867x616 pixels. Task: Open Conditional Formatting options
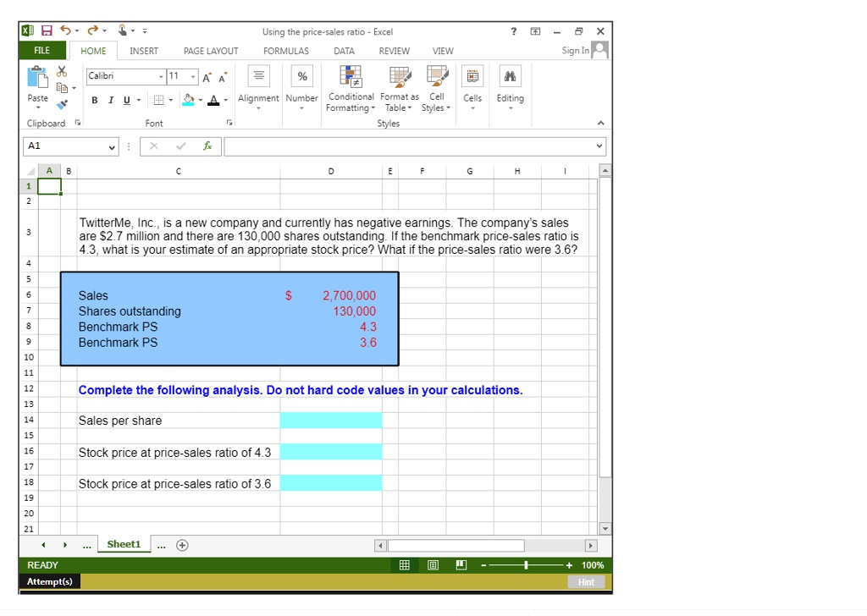pyautogui.click(x=351, y=89)
